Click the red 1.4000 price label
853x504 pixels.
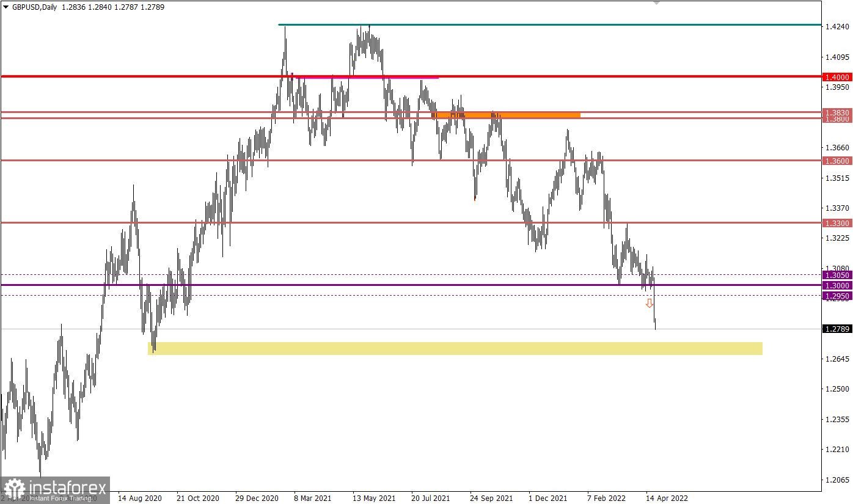(837, 77)
